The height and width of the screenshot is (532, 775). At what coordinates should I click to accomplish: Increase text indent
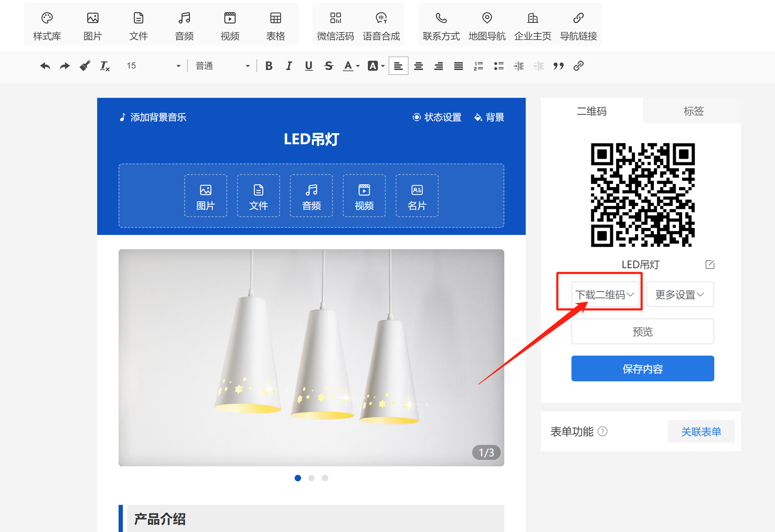[519, 66]
